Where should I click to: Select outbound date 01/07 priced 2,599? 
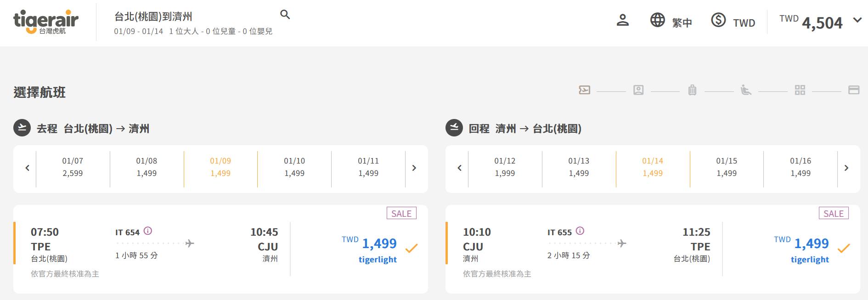[73, 167]
